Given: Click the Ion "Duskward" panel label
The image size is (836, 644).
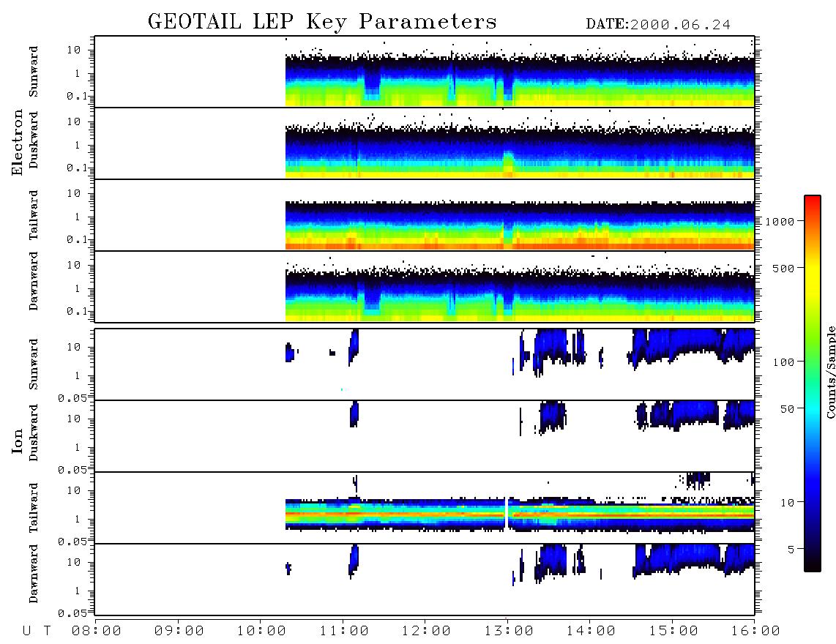Looking at the screenshot, I should [34, 433].
